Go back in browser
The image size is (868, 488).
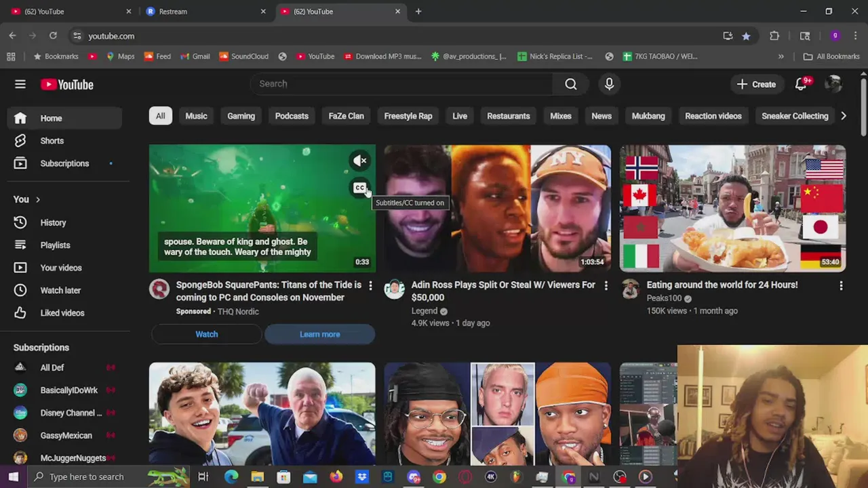(12, 35)
